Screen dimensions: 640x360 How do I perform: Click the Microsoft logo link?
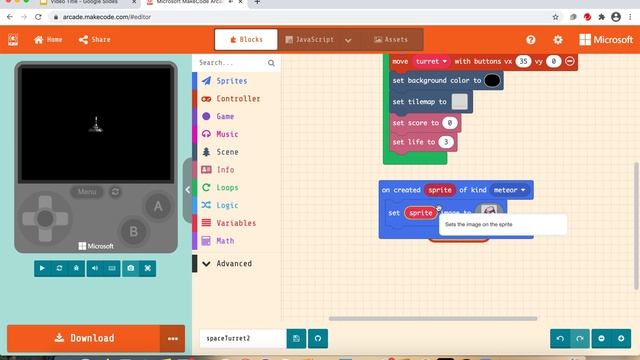coord(606,40)
